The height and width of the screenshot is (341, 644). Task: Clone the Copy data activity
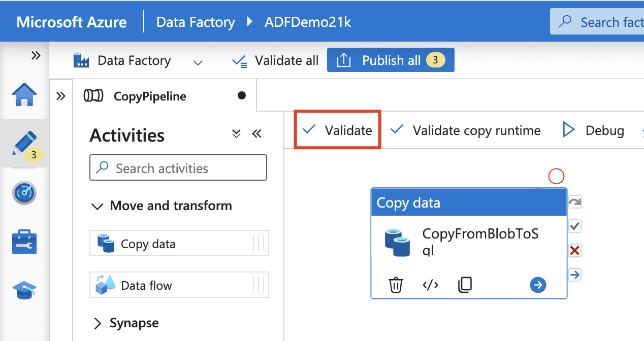[x=465, y=285]
